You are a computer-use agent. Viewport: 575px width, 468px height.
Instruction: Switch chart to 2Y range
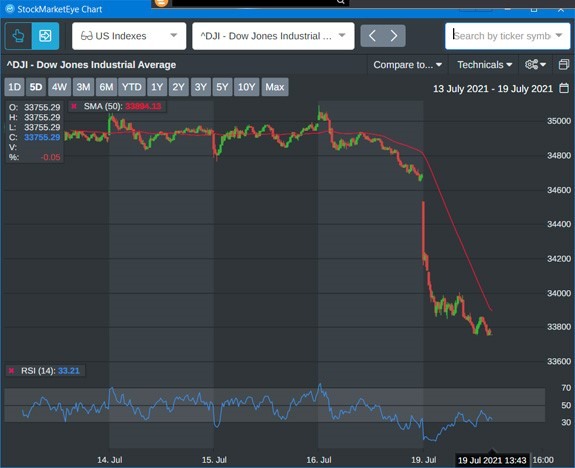[179, 87]
